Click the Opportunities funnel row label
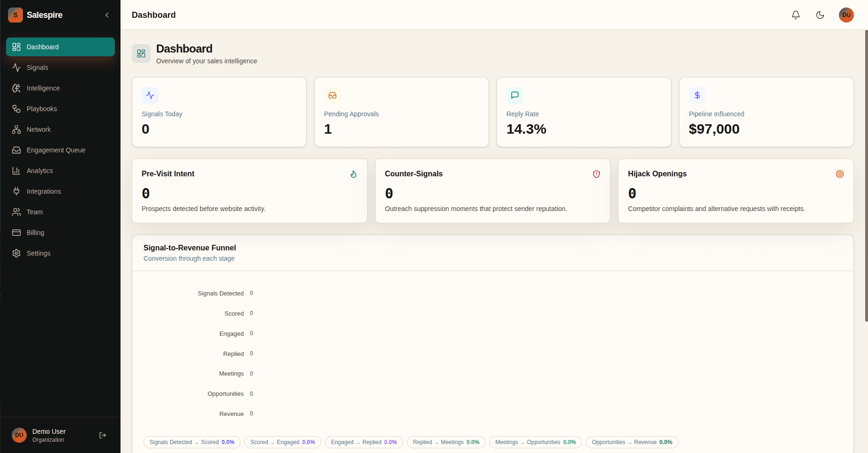This screenshot has width=868, height=453. tap(226, 394)
